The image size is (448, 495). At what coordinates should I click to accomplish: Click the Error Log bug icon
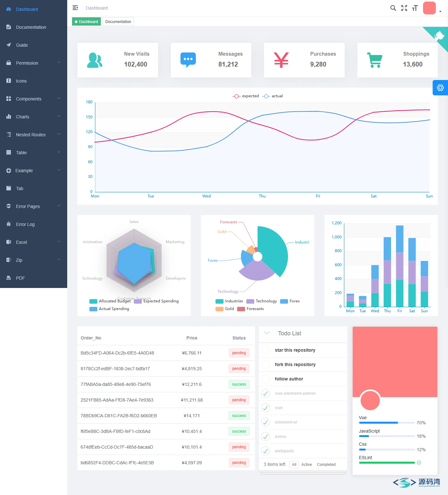coord(9,224)
